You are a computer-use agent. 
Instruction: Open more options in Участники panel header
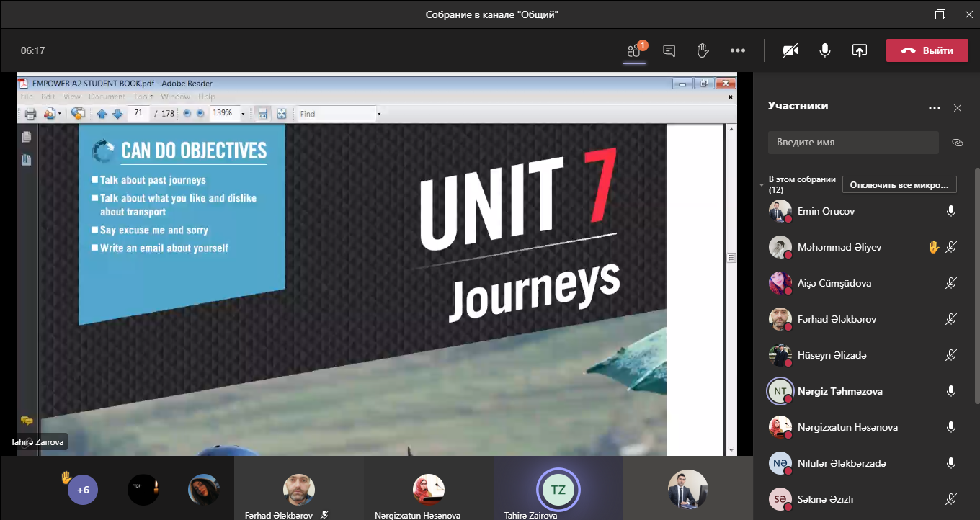point(935,108)
